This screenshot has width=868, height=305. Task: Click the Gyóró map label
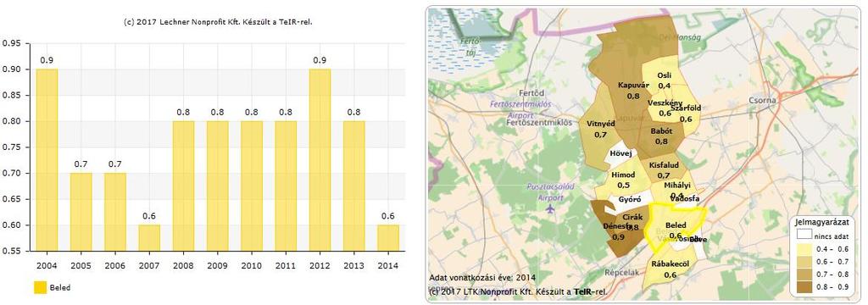point(630,199)
